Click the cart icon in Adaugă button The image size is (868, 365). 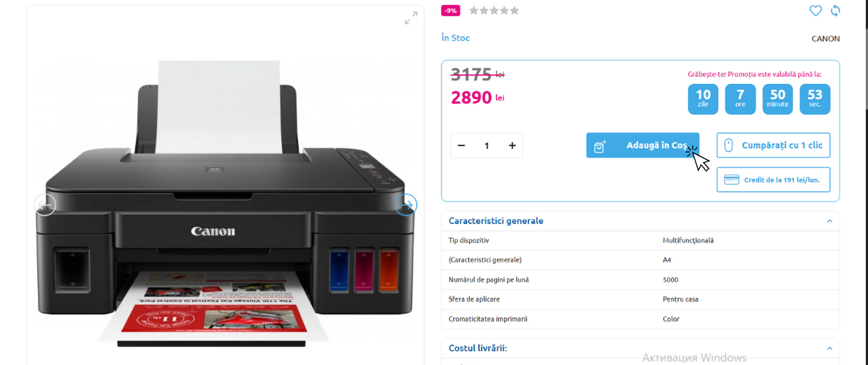click(600, 147)
